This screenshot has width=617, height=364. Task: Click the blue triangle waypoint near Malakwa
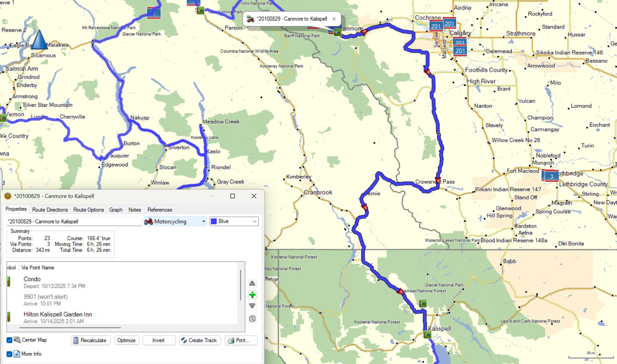(x=39, y=40)
